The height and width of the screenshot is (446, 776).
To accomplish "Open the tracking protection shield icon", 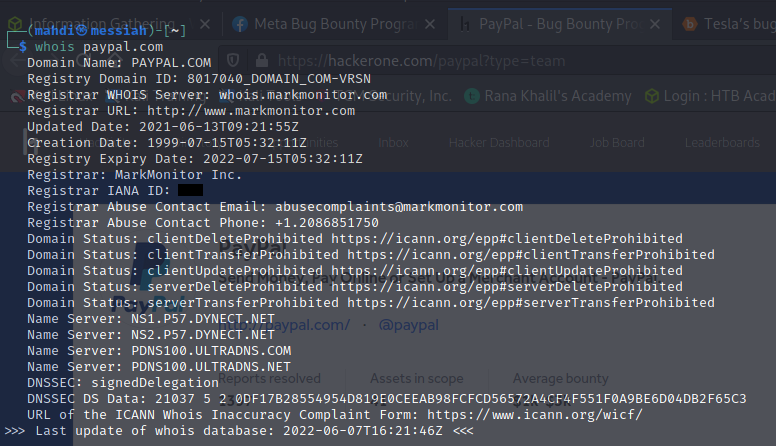I will [233, 60].
